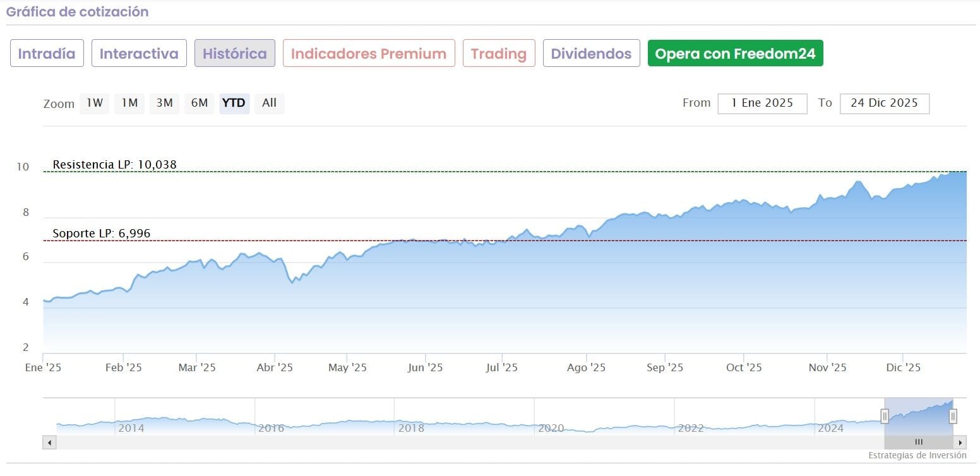This screenshot has width=980, height=476.
Task: Click the navigator's right range handle
Action: coord(953,416)
